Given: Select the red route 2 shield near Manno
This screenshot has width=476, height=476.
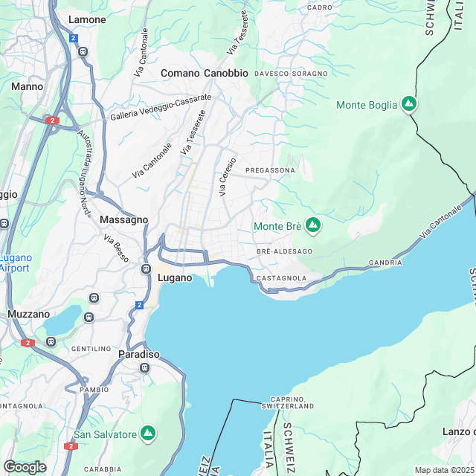Looking at the screenshot, I should click(x=52, y=120).
